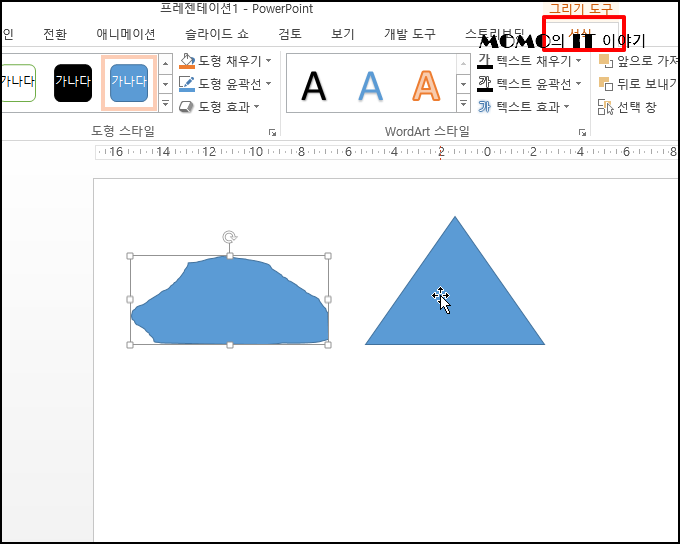680x544 pixels.
Task: Open the 슬라이드 쇼 tab
Action: coord(217,34)
